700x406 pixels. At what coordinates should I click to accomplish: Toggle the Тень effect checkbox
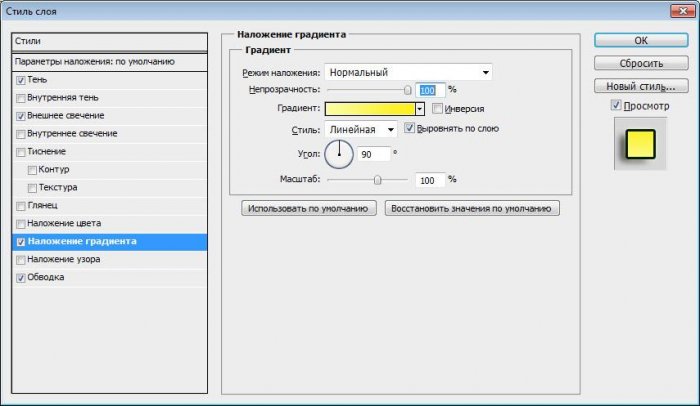[21, 80]
